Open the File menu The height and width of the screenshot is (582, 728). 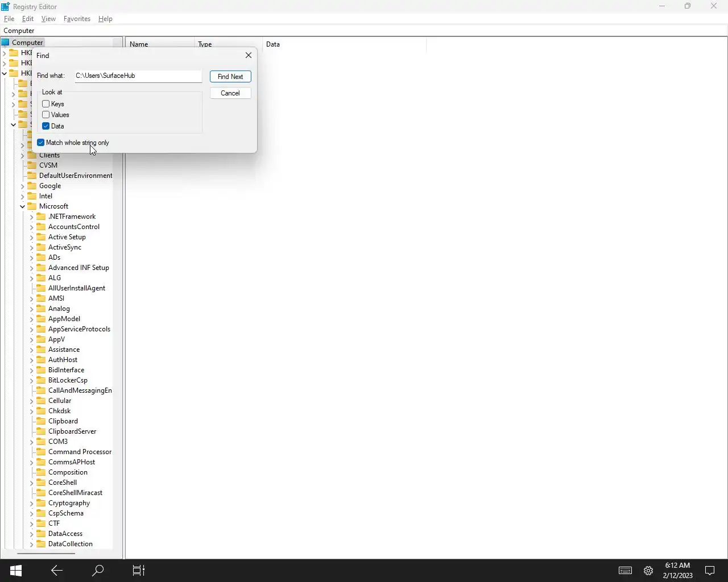(x=9, y=19)
